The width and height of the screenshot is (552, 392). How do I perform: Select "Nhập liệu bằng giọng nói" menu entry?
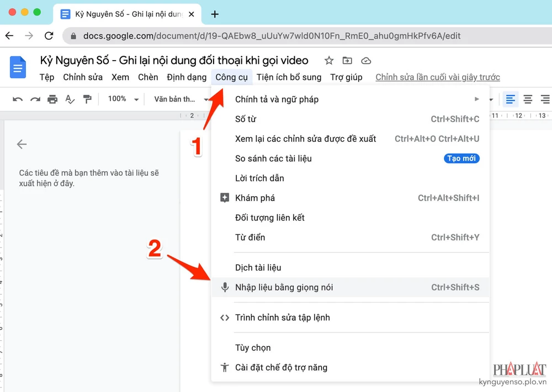pos(284,287)
